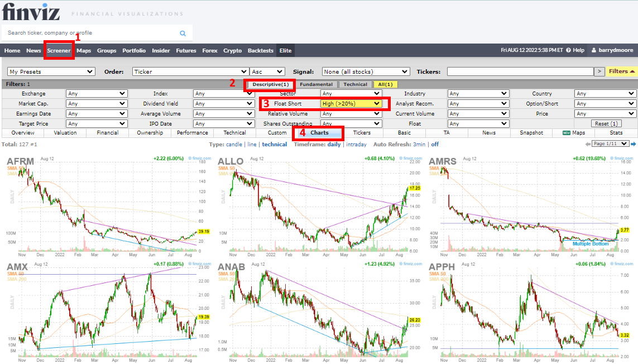Click the NEW badge beside Maps

coord(565,133)
